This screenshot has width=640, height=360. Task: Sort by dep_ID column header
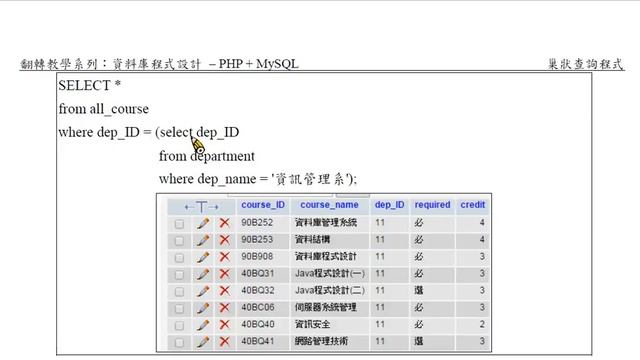pos(389,205)
